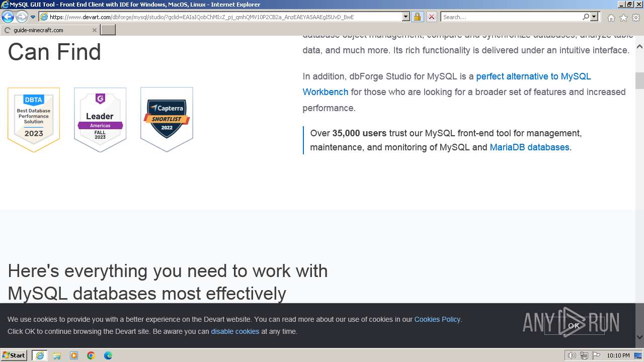Open the volume speaker tray icon
The width and height of the screenshot is (644, 362).
(572, 355)
